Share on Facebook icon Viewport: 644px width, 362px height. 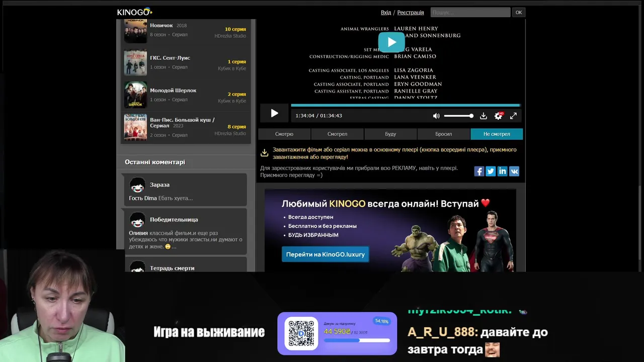479,171
